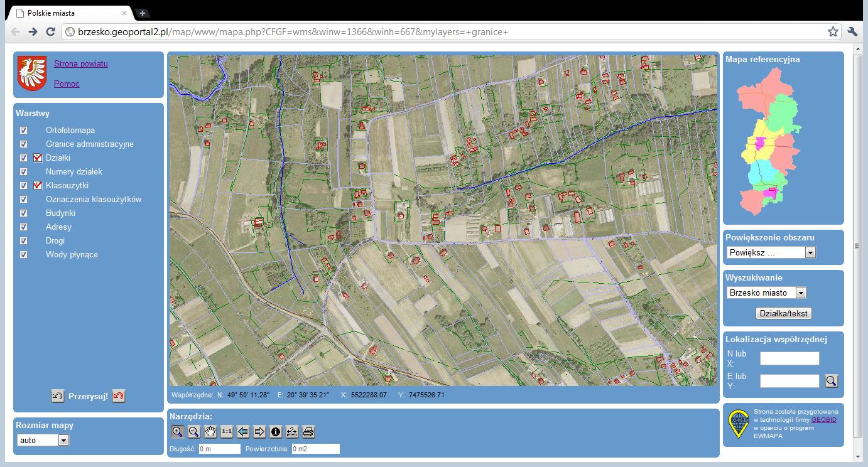
Task: Click the red mark icon next to Klasoużytki
Action: click(x=38, y=186)
